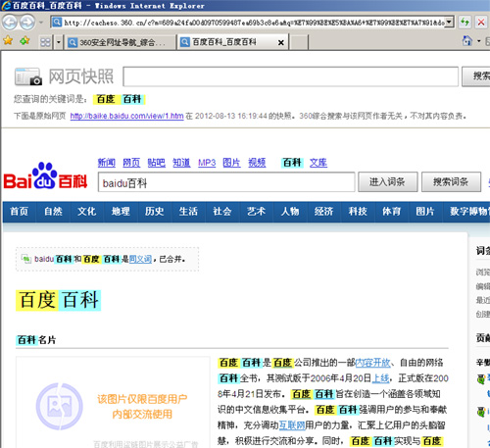The image size is (490, 448).
Task: Switch to the 360安全网址导航 tab
Action: pos(120,42)
